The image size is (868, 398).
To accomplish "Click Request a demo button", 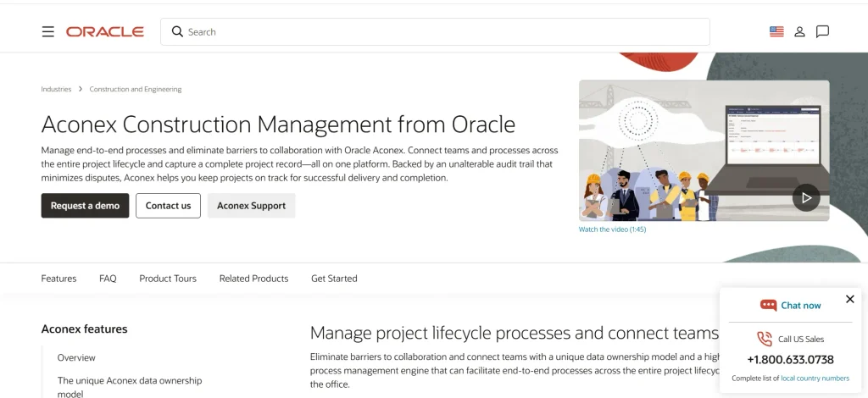I will (x=86, y=206).
